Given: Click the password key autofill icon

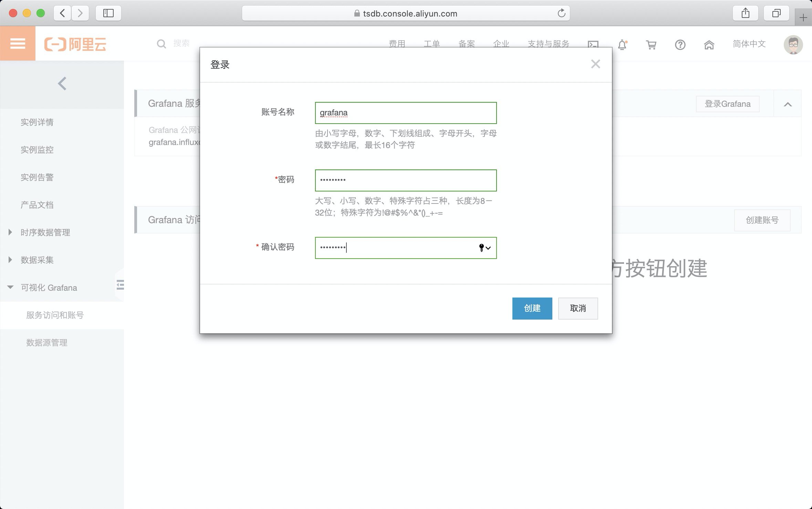Looking at the screenshot, I should click(x=485, y=248).
